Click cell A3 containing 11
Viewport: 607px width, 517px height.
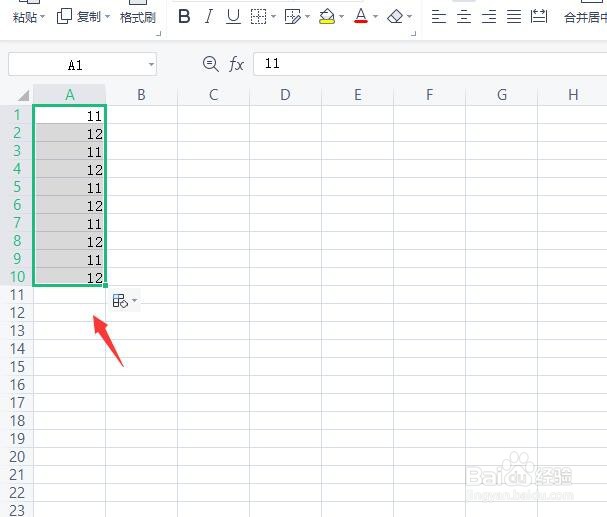(70, 151)
